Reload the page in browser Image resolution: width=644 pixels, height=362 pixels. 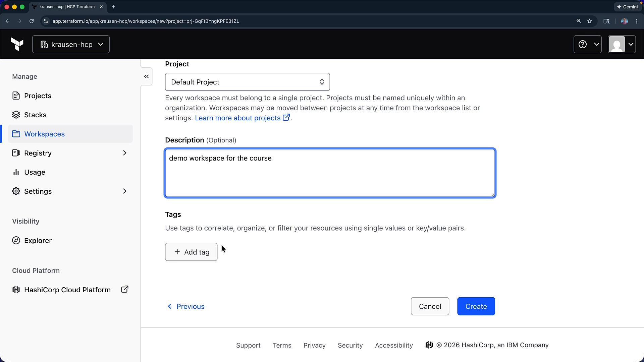point(32,21)
